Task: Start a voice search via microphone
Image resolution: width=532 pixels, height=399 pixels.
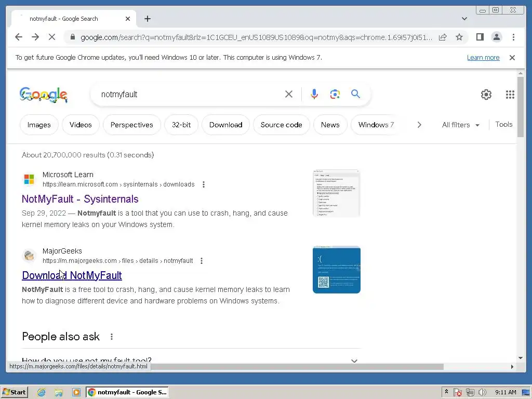Action: [314, 94]
